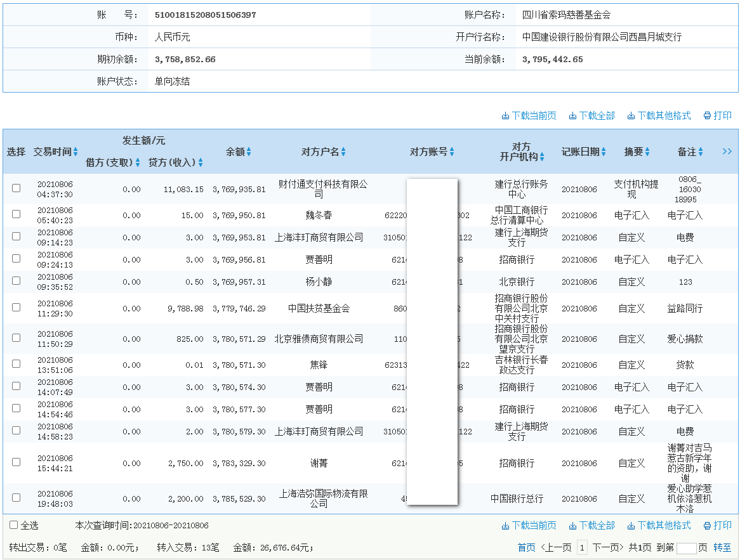Sort table by 记账日期 column
This screenshot has width=740, height=560.
(x=603, y=152)
